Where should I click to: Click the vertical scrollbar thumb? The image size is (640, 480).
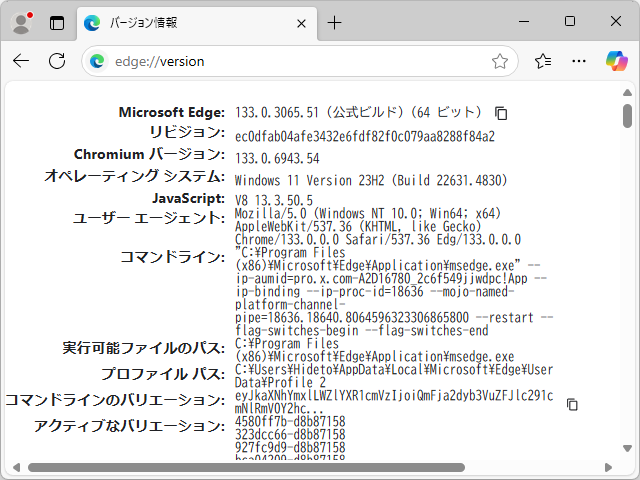pyautogui.click(x=627, y=116)
